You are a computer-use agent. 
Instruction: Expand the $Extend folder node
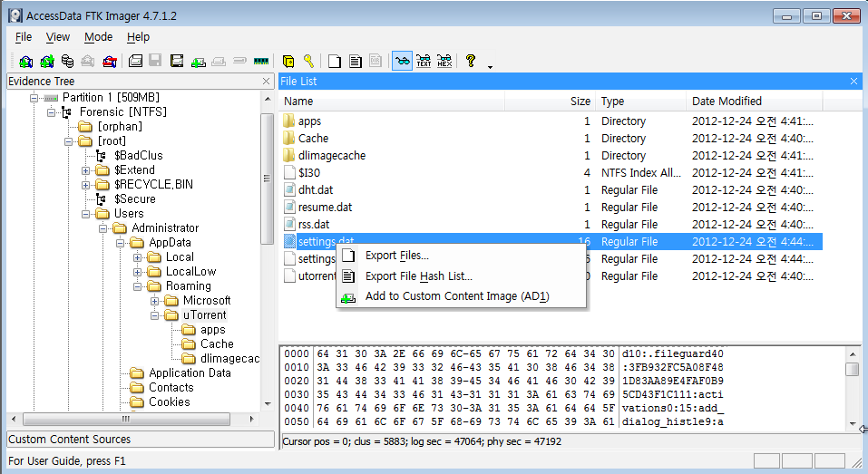(x=85, y=170)
